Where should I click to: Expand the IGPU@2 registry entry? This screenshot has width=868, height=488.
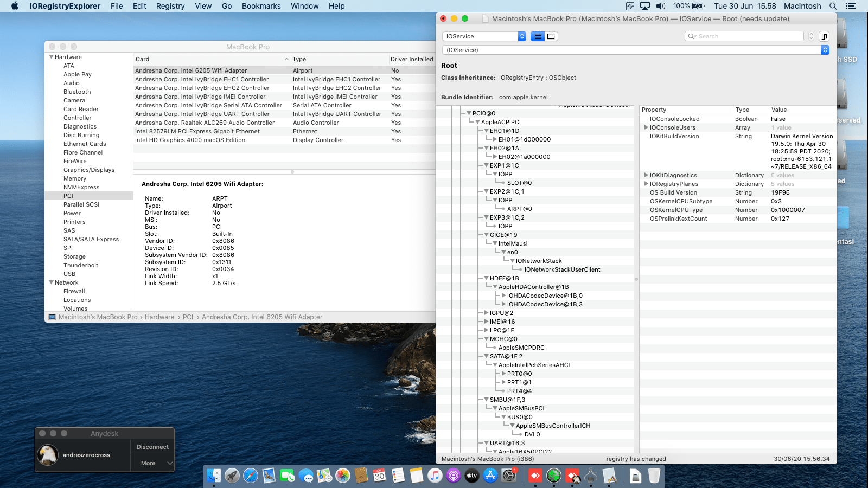(x=487, y=313)
